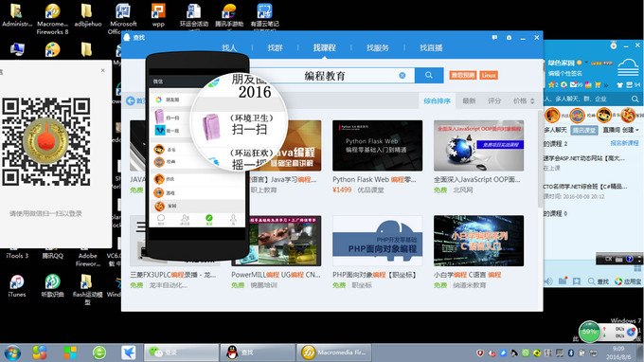
Task: Open the 有道云笔记 desktop shortcut
Action: click(x=264, y=16)
